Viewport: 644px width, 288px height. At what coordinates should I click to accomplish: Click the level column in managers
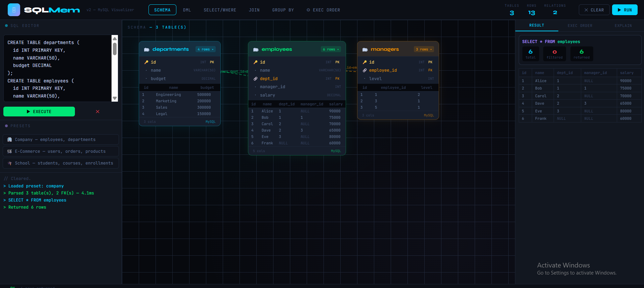398,79
